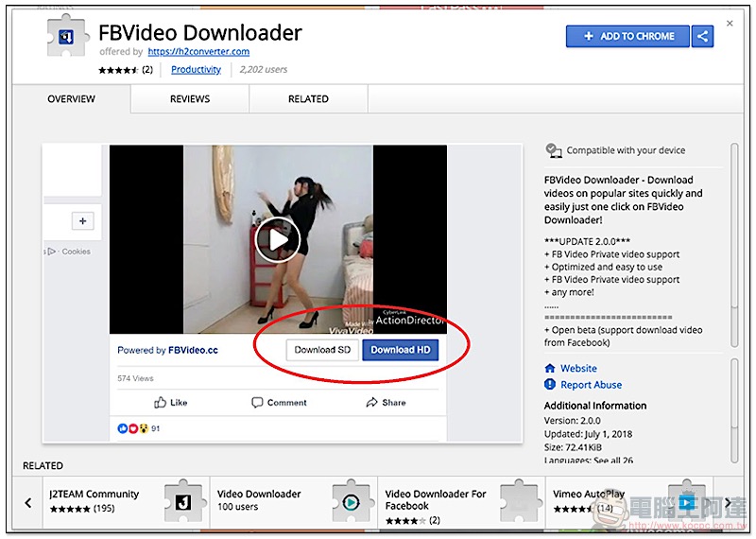This screenshot has height=539, width=756.
Task: Click the Version: 2.0.0 text
Action: tap(573, 420)
